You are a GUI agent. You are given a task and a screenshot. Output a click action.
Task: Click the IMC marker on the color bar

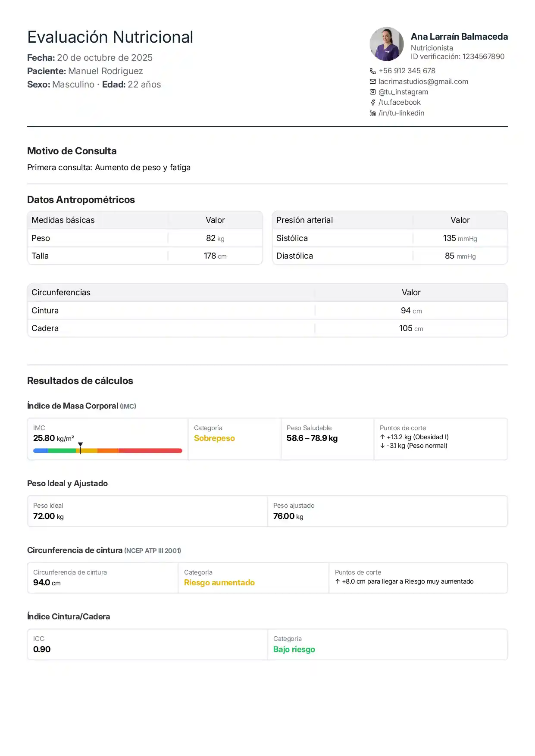click(x=80, y=447)
